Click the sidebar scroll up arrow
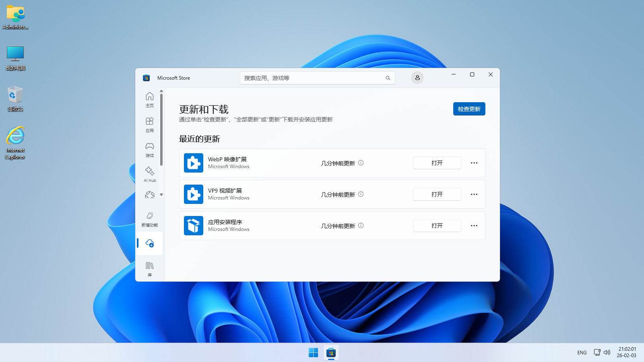The width and height of the screenshot is (644, 362). 161,91
